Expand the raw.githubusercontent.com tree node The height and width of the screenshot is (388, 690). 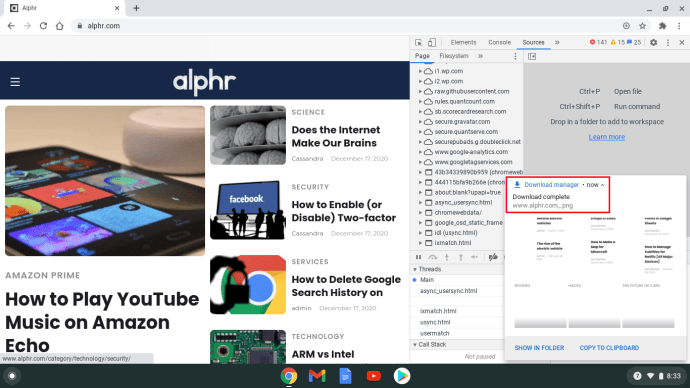click(x=420, y=92)
